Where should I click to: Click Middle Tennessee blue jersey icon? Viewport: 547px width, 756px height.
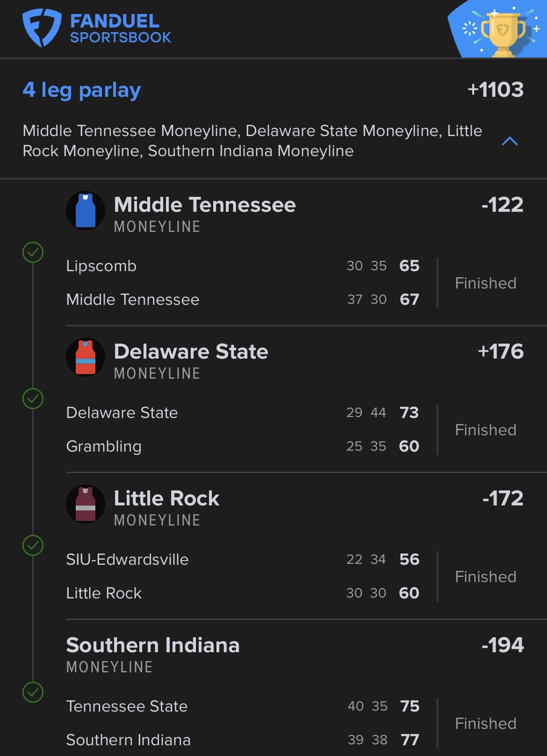tap(86, 211)
